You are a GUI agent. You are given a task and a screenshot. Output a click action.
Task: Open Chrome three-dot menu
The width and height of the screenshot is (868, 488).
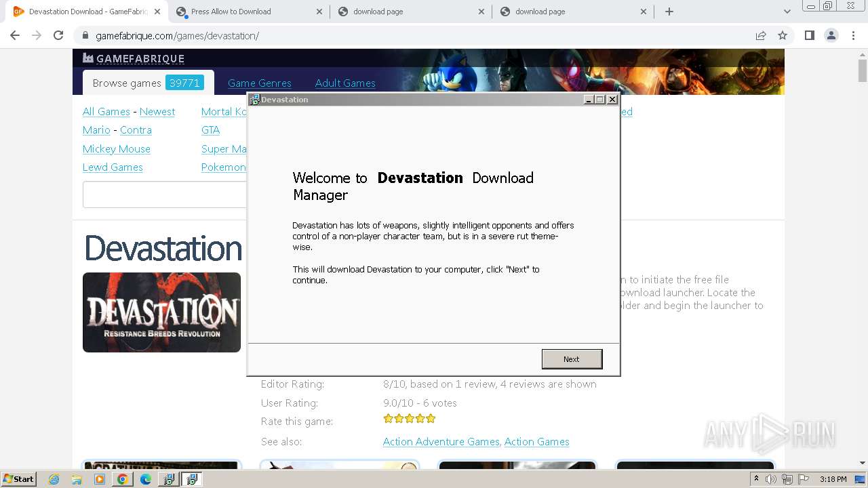coord(853,35)
